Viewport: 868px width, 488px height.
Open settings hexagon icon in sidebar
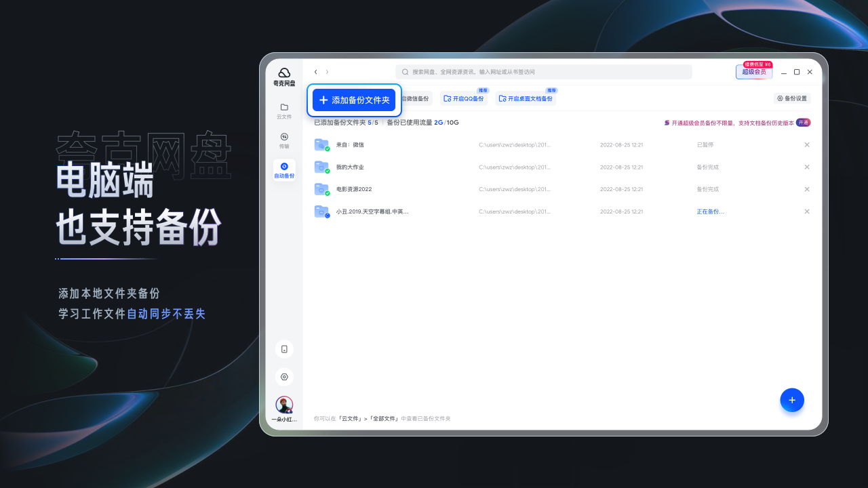pyautogui.click(x=284, y=377)
